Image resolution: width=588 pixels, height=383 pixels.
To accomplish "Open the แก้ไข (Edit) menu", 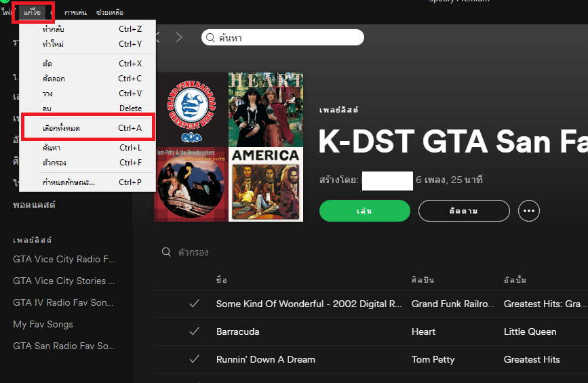I will [33, 12].
